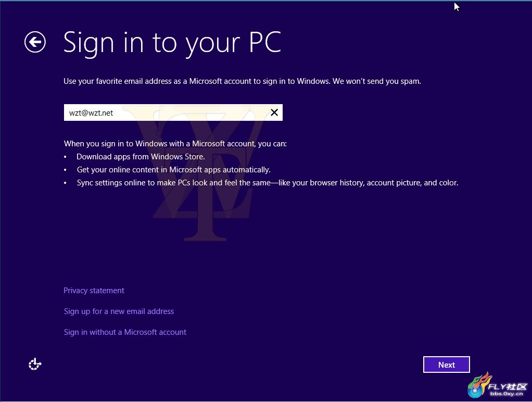Open the Privacy statement link
Screen dimensions: 532x402
[94, 291]
